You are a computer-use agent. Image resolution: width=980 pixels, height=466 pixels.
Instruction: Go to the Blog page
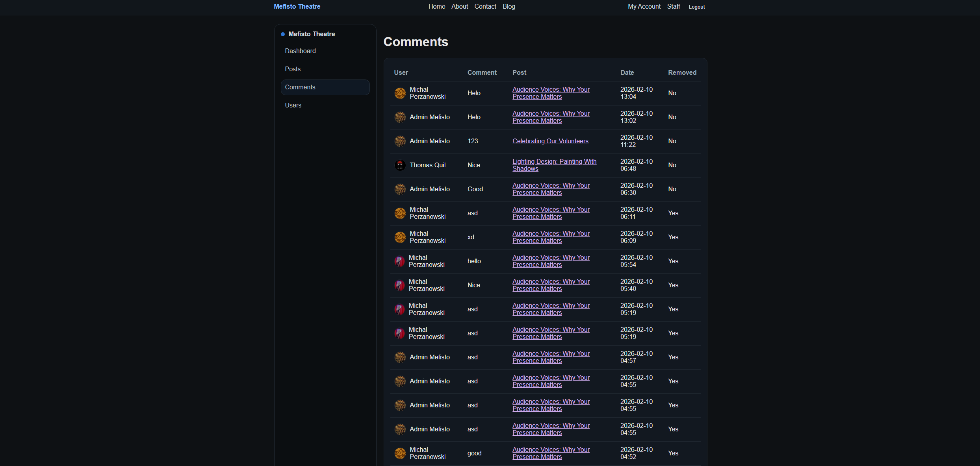point(509,6)
